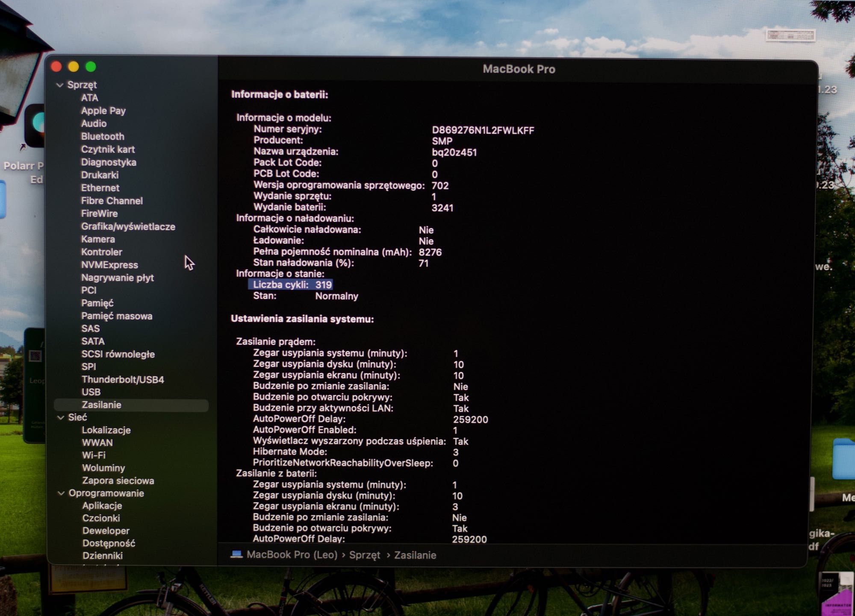Select Drukarki in the sidebar
The width and height of the screenshot is (855, 616).
point(100,175)
